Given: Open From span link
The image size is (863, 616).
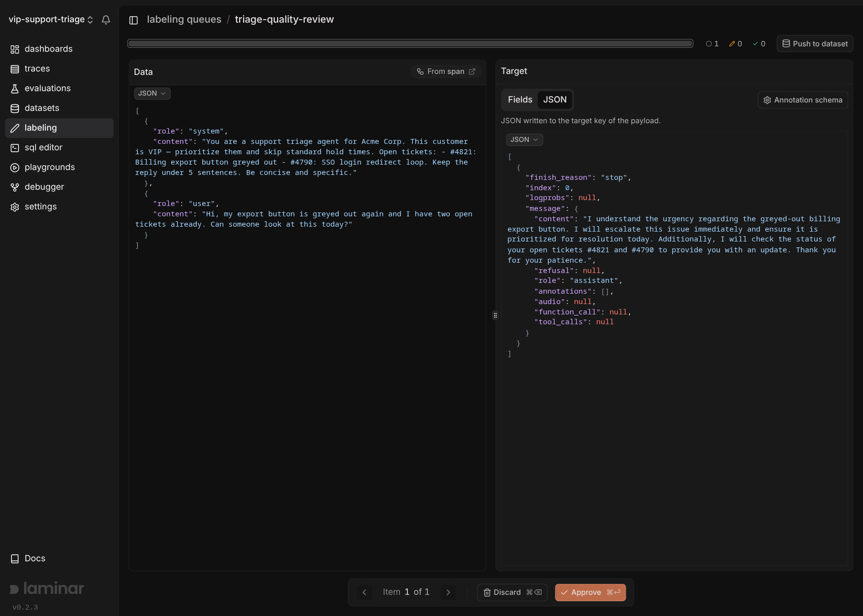Looking at the screenshot, I should [446, 71].
